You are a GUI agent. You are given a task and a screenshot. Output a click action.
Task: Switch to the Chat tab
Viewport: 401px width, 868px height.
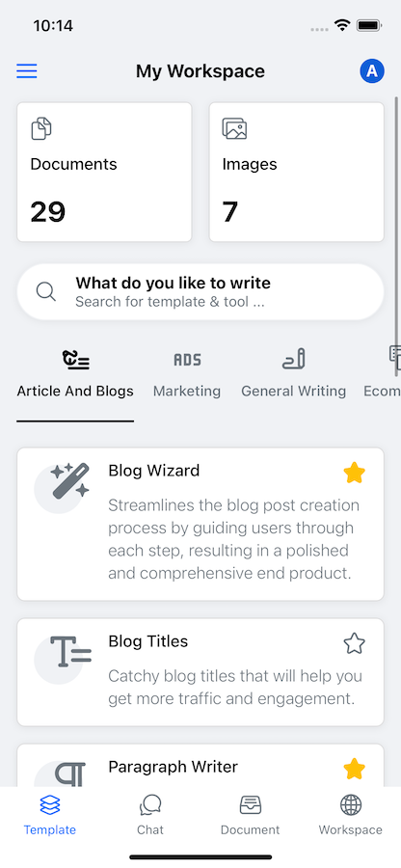[150, 815]
